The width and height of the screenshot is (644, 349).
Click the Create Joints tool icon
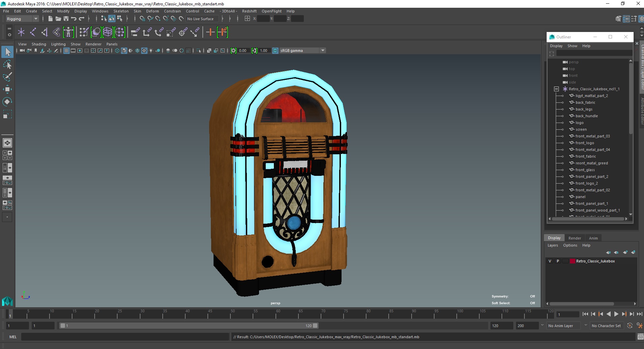(33, 32)
